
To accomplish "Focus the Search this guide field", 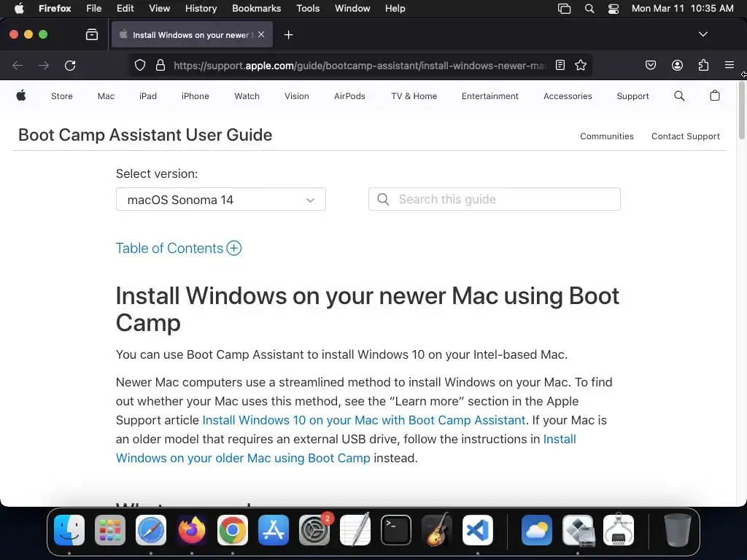I will tap(495, 199).
